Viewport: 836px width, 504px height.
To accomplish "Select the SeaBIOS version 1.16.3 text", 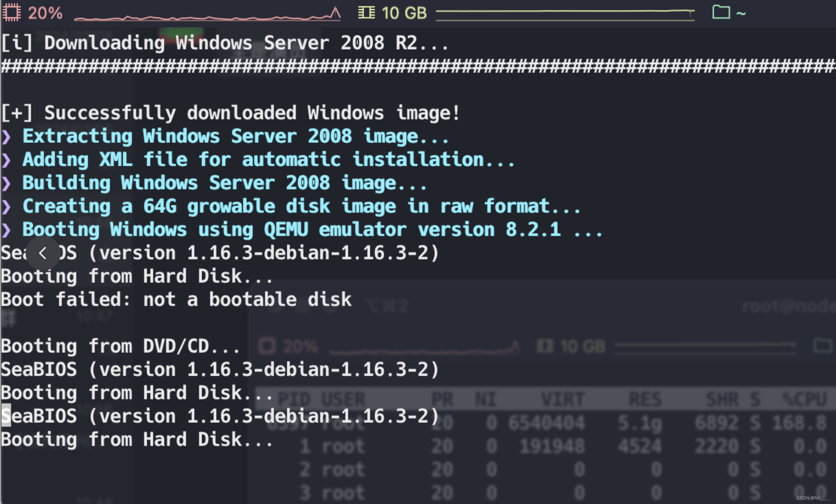I will (x=219, y=369).
